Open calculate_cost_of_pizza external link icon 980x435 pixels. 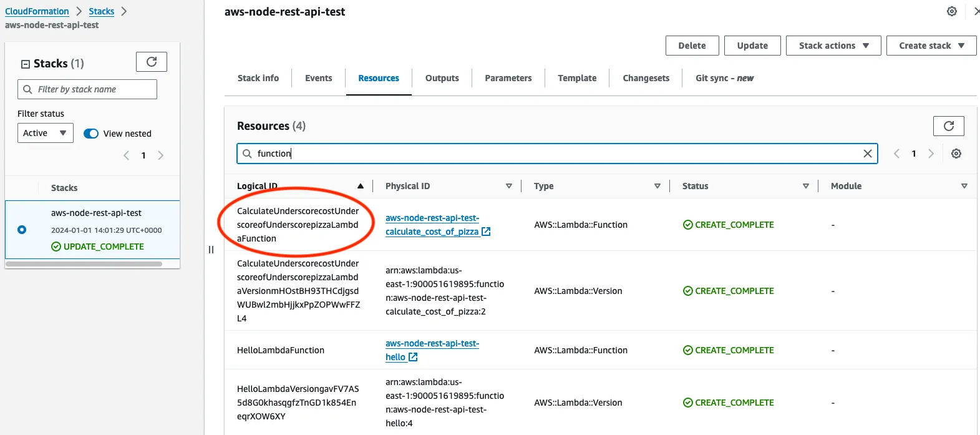[x=486, y=232]
